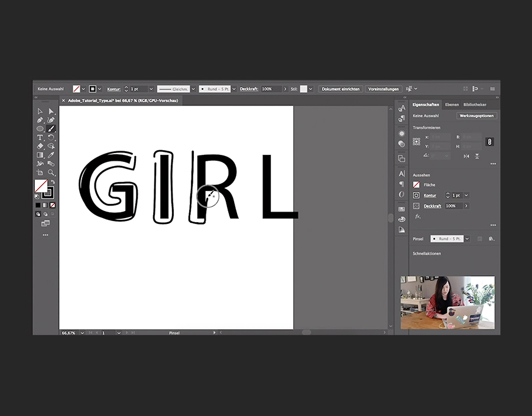532x416 pixels.
Task: Expand the Pinsel brush dropdown in Properties
Action: point(467,239)
